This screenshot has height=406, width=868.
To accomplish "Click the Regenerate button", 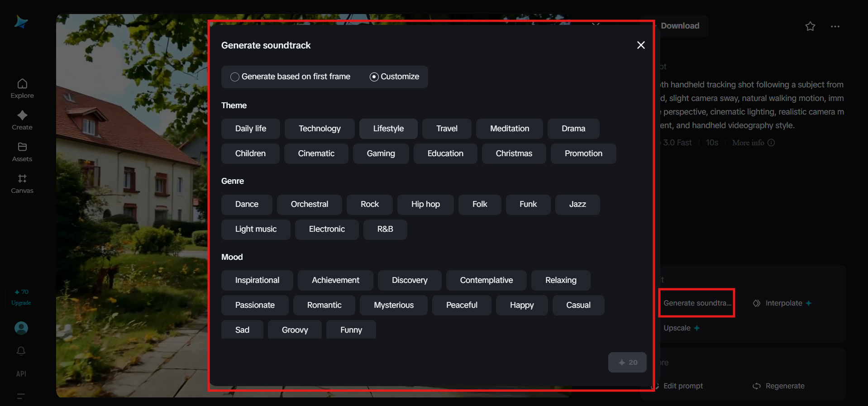I will click(779, 386).
